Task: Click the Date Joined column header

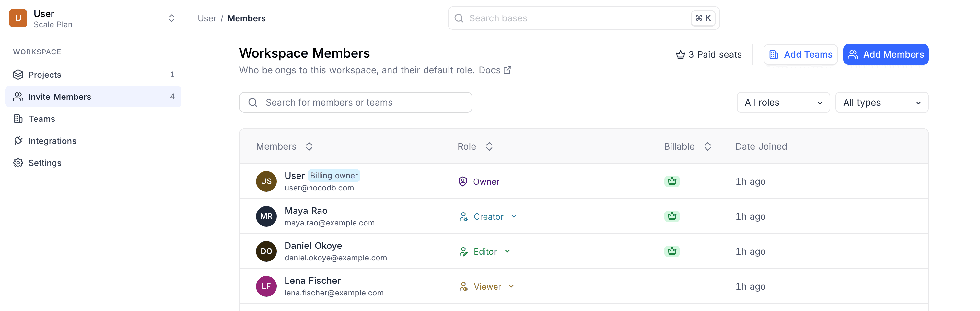Action: pyautogui.click(x=761, y=146)
